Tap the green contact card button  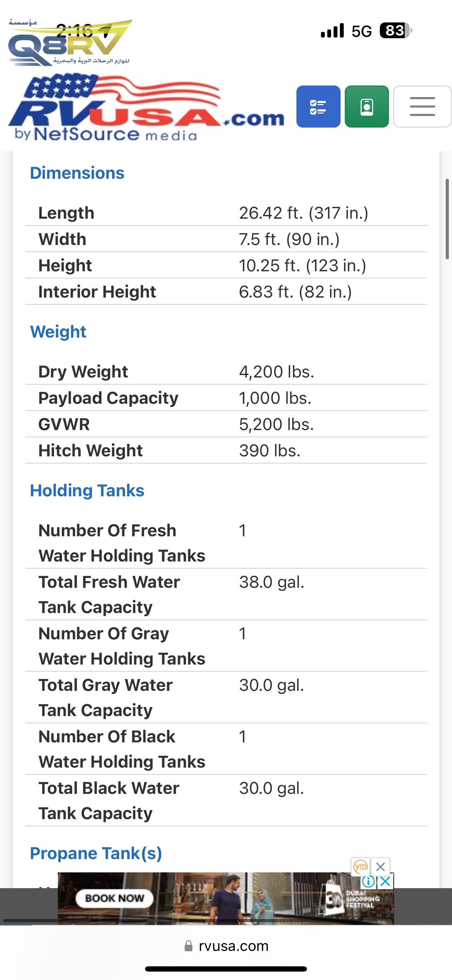367,107
